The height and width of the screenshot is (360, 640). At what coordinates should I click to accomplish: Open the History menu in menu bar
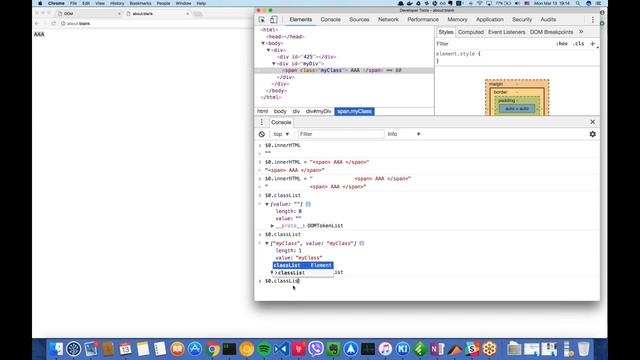tap(117, 3)
